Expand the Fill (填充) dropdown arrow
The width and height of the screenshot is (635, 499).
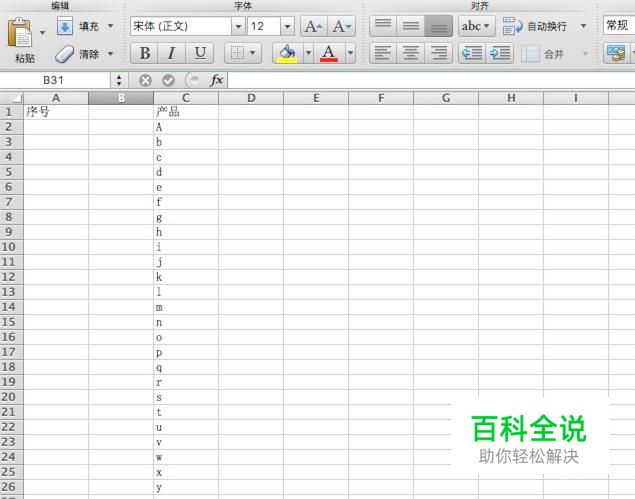(x=110, y=26)
